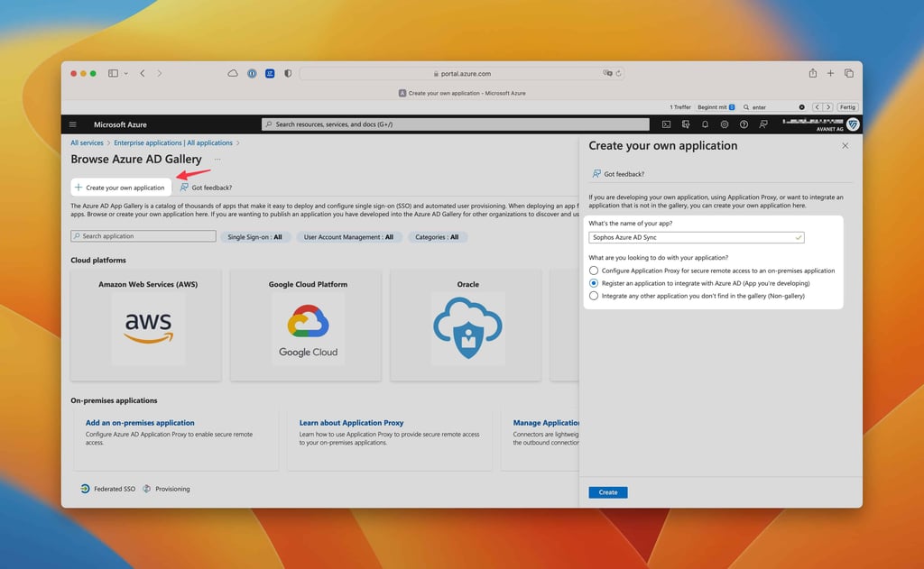Screen dimensions: 924x569
Task: Click the Search resources, services, and docs box
Action: [x=456, y=124]
